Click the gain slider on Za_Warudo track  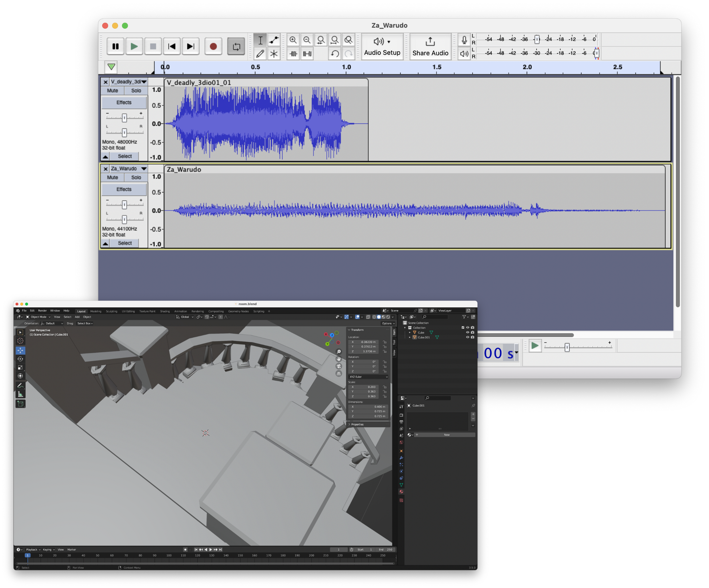124,204
